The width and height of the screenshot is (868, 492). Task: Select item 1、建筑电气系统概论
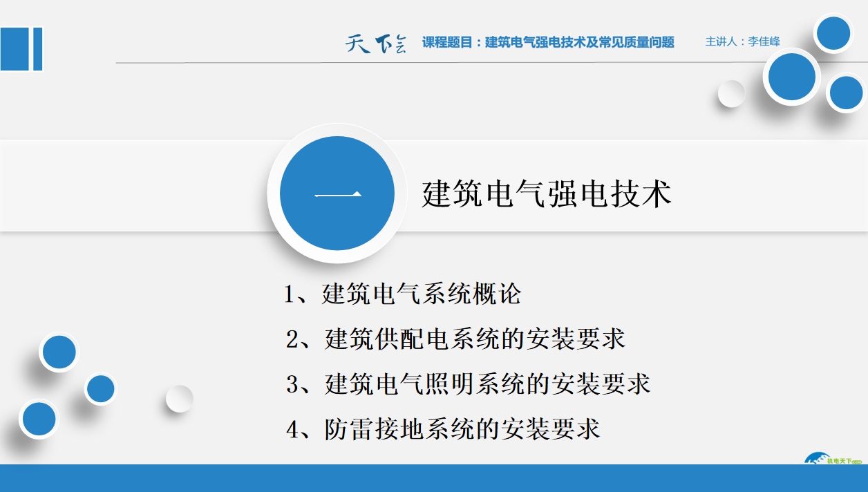click(x=402, y=294)
